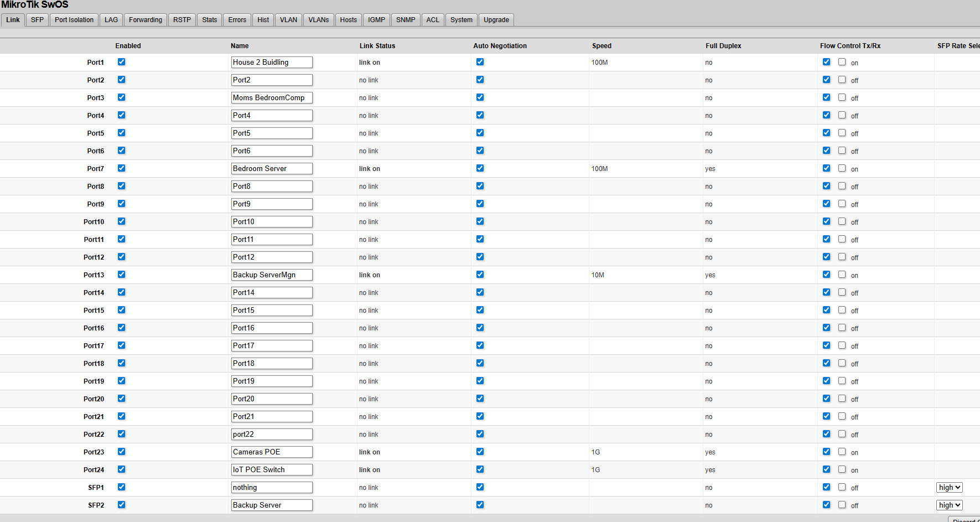Click the Port11 row label
The width and height of the screenshot is (980, 522).
pyautogui.click(x=94, y=240)
